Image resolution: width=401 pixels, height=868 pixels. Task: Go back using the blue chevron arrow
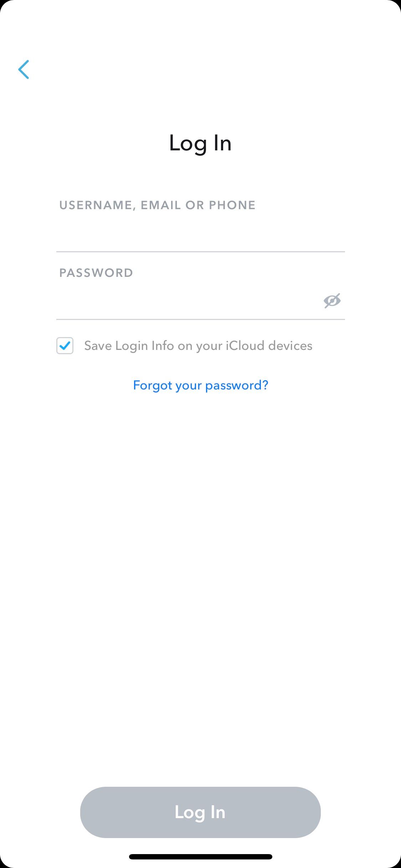[24, 69]
